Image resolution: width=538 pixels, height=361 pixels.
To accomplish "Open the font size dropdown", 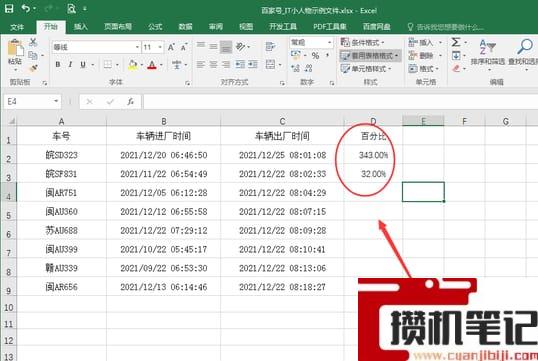I will pos(160,47).
